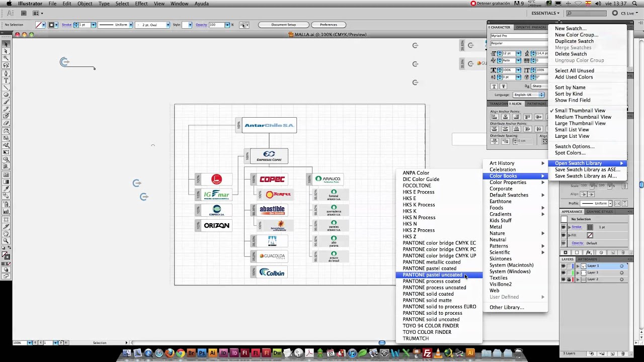This screenshot has width=644, height=362.
Task: Open the ESSENTIALS workspace dropdown
Action: tap(545, 13)
